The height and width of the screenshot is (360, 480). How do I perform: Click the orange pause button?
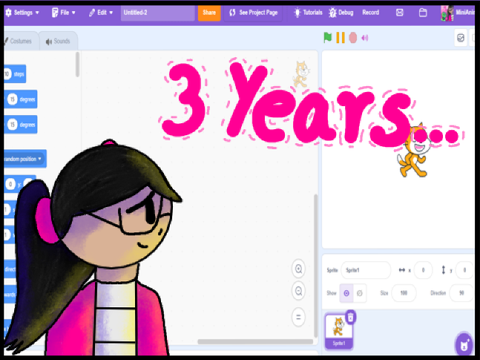click(340, 38)
